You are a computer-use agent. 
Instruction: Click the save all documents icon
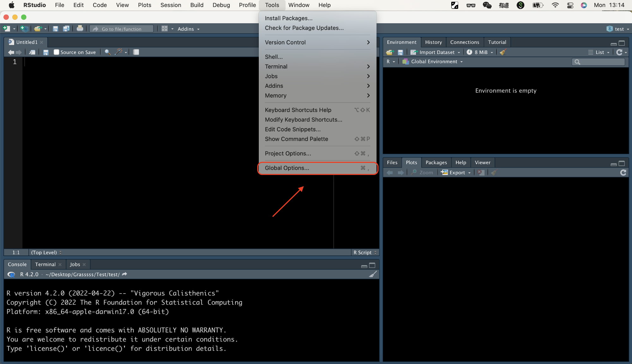pyautogui.click(x=66, y=29)
